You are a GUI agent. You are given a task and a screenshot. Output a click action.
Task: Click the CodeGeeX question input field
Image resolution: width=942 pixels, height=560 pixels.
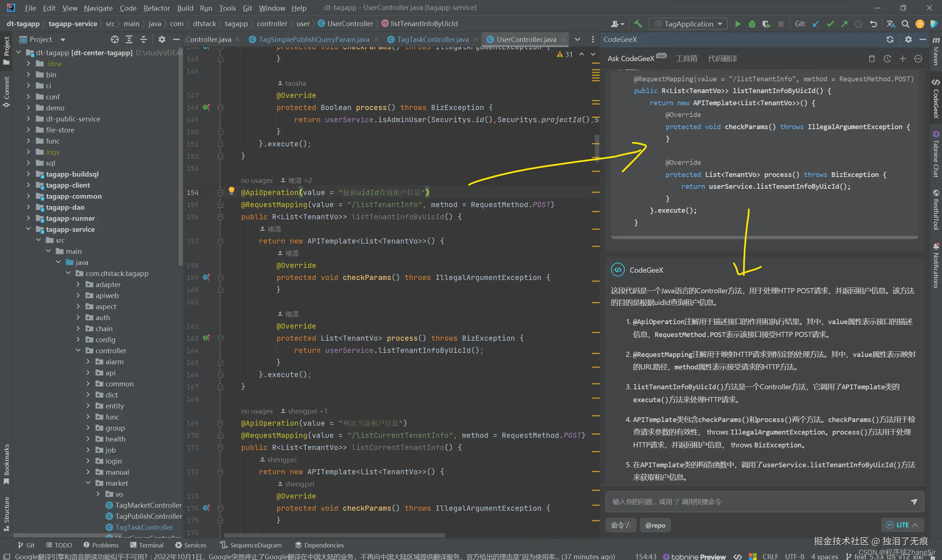(755, 501)
